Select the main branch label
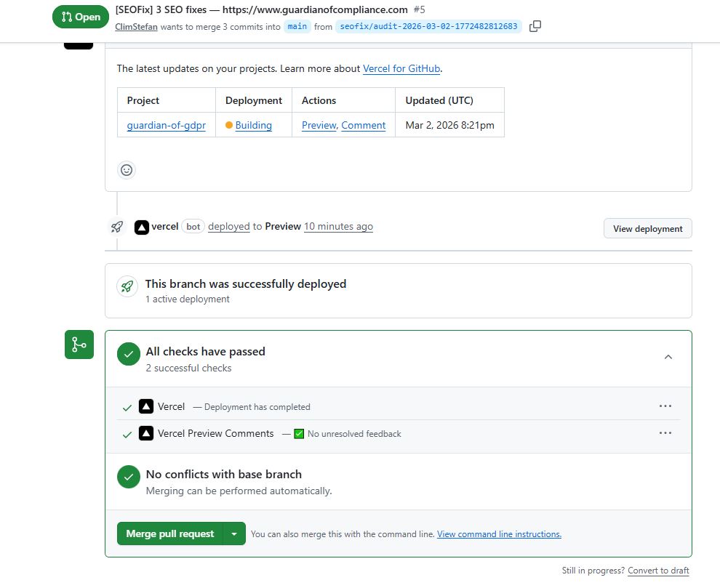720x588 pixels. click(x=297, y=27)
